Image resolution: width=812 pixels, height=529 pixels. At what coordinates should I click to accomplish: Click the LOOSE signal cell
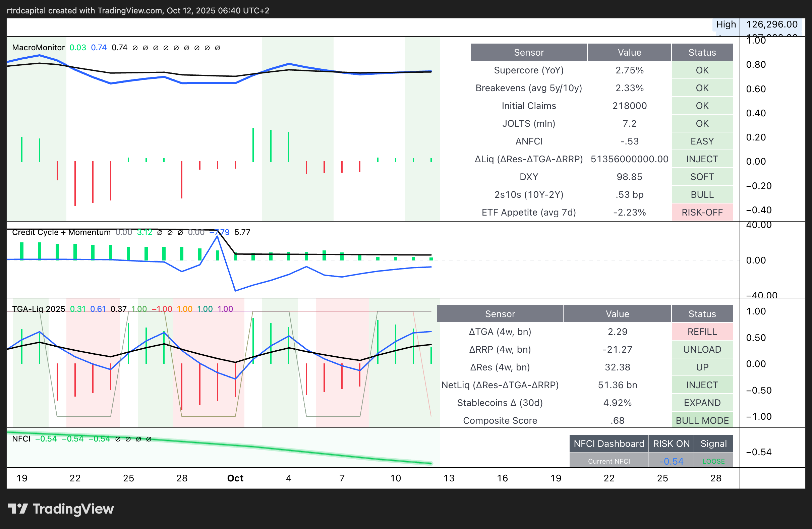tap(713, 461)
